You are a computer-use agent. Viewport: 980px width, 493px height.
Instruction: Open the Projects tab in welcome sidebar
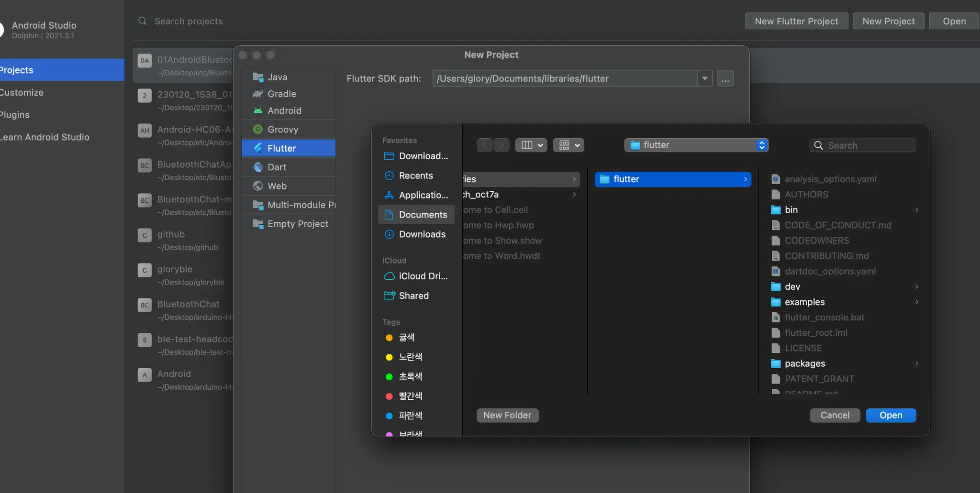(x=62, y=70)
